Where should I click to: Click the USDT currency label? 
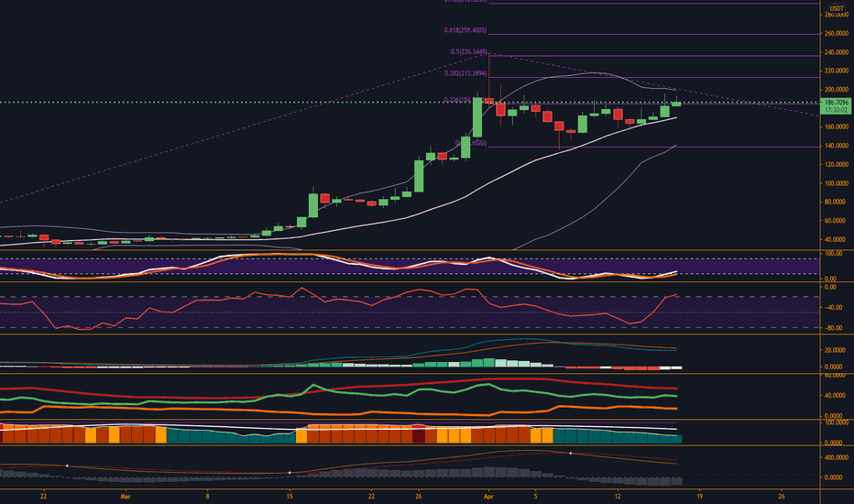pyautogui.click(x=836, y=8)
